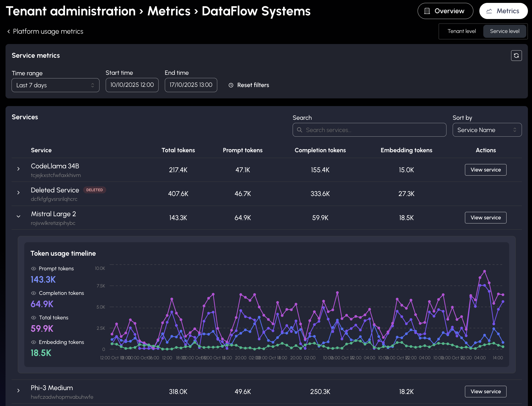Screen dimensions: 532x406
Task: Click the clock icon beside Reset filters
Action: point(231,85)
